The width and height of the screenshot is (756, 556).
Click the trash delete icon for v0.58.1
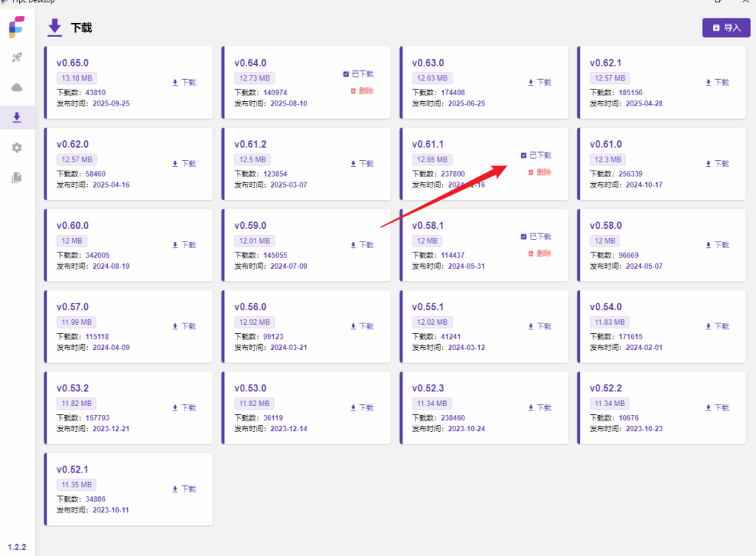[x=531, y=253]
